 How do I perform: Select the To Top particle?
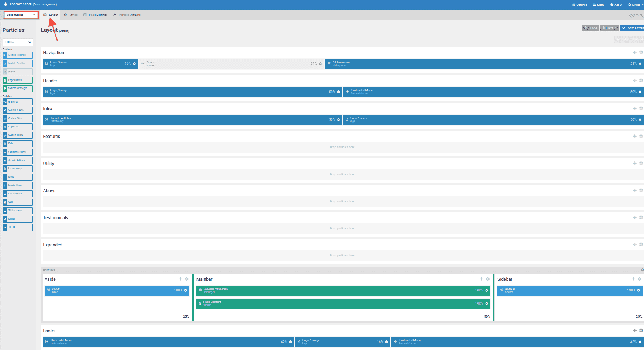(x=17, y=227)
